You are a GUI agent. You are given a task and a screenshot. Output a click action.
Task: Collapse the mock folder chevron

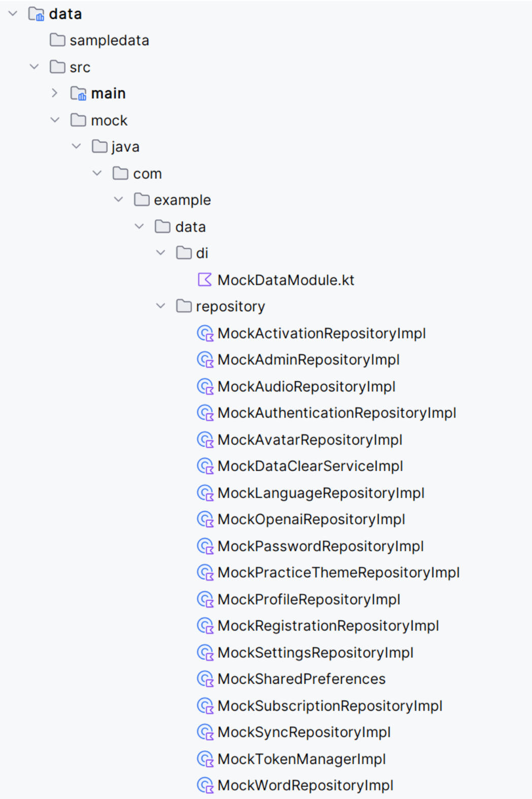coord(55,120)
